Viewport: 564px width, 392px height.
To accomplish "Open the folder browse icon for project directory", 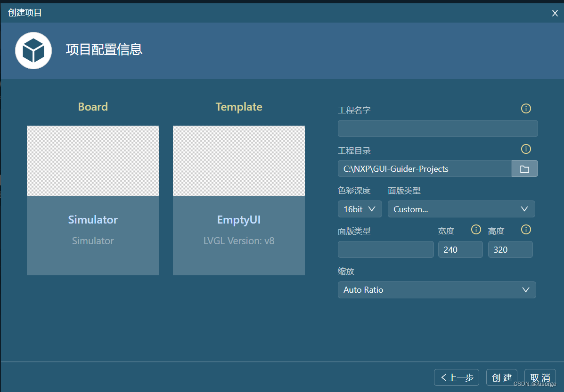I will click(x=524, y=169).
